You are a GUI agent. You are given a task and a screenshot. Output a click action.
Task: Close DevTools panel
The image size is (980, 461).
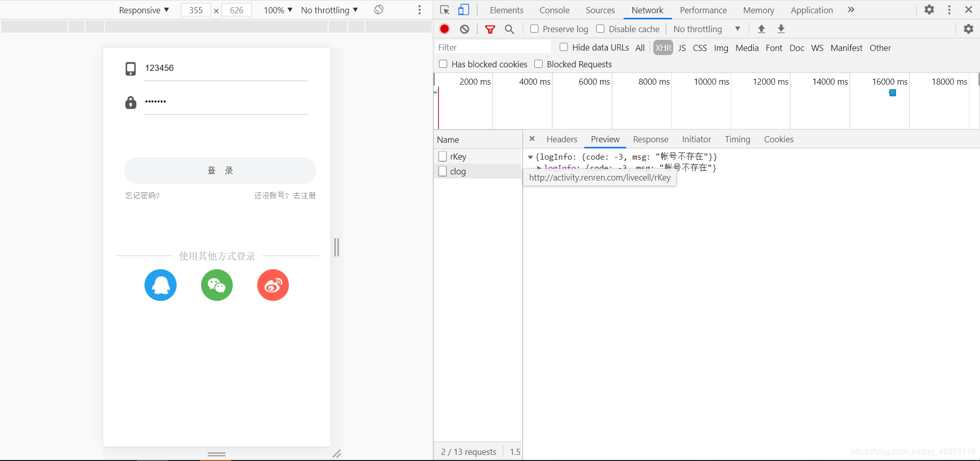[968, 10]
